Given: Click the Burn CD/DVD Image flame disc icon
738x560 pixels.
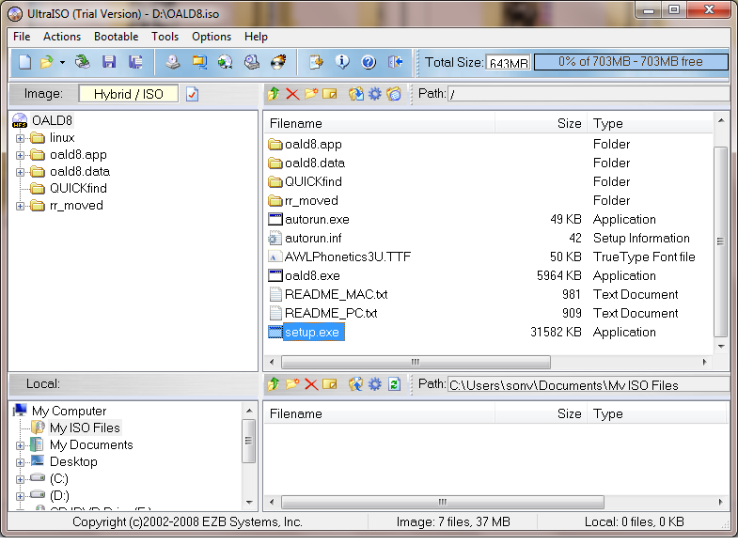Looking at the screenshot, I should [278, 62].
